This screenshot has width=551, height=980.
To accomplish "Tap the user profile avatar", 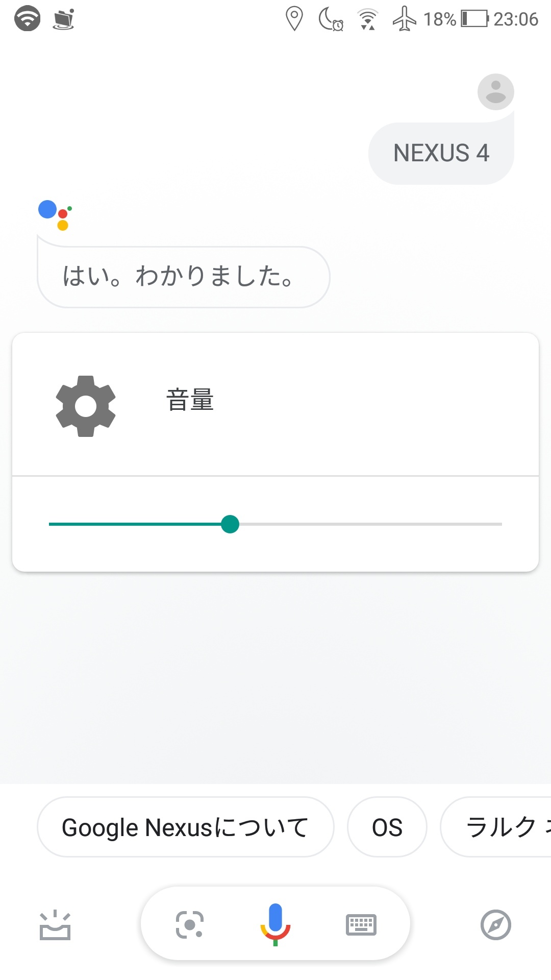I will 495,92.
